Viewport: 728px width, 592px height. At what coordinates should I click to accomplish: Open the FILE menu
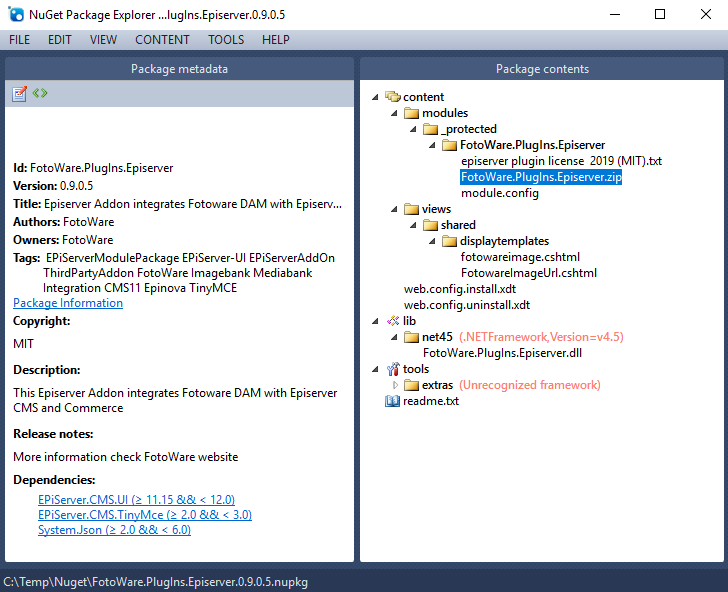pyautogui.click(x=20, y=40)
